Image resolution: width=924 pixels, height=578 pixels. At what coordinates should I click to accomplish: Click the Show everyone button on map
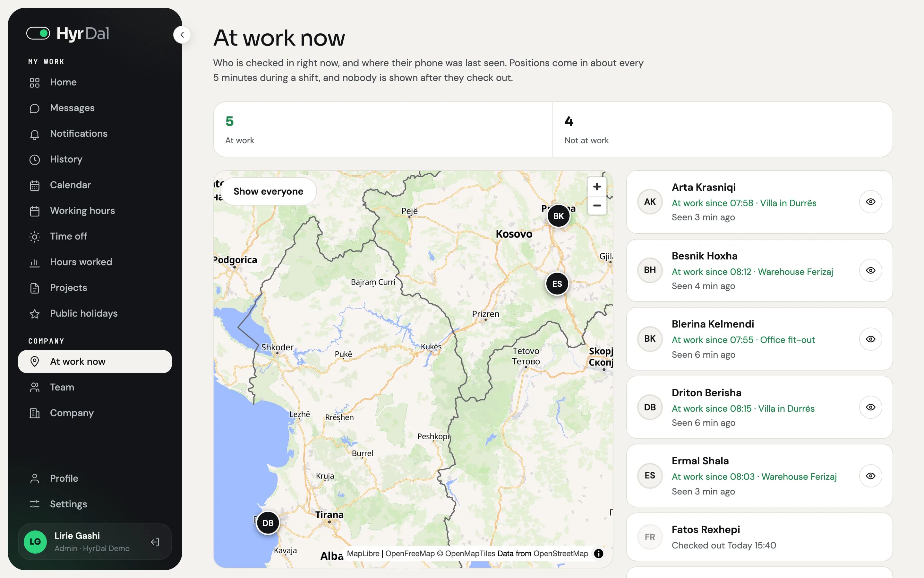(269, 191)
